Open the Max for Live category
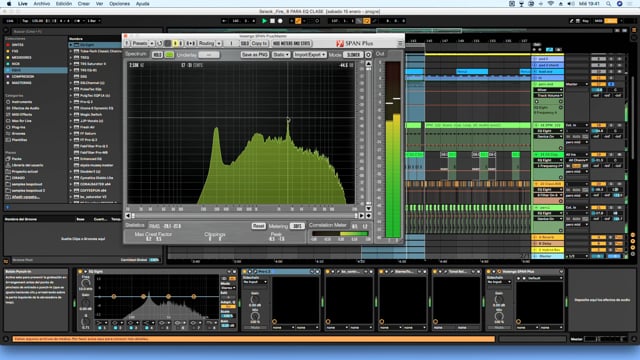The image size is (640, 360). coord(22,121)
